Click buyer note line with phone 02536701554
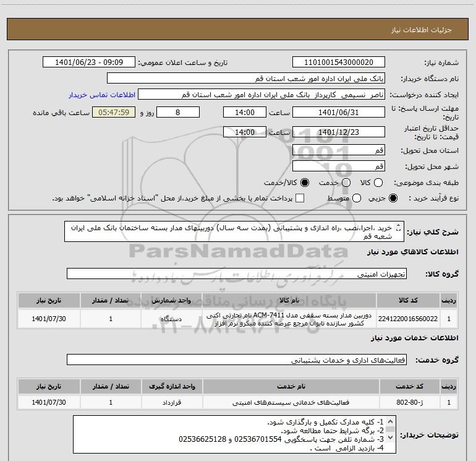Screen dimensions: 476x461 (281, 439)
